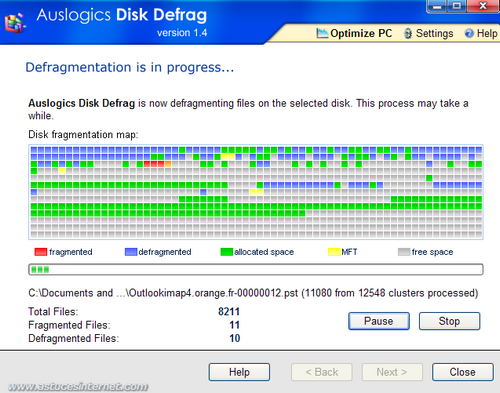This screenshot has width=500, height=393.
Task: Minimize the Disk Defrag window
Action: point(437,6)
